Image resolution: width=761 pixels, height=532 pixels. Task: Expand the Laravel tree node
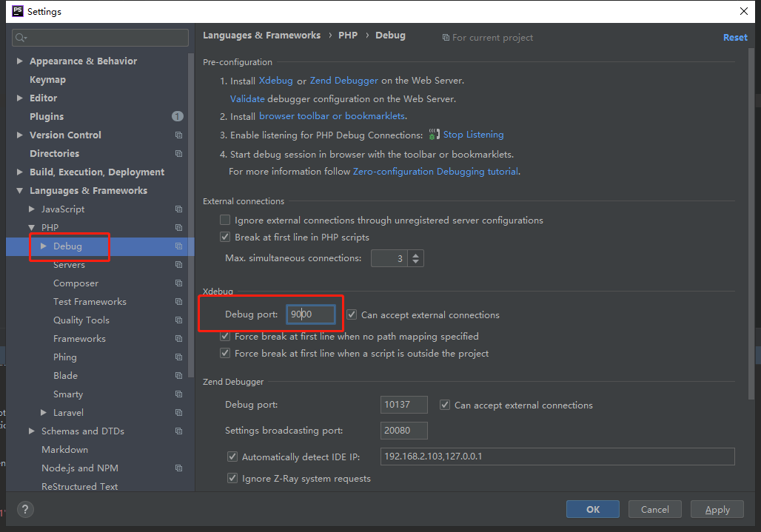click(44, 413)
